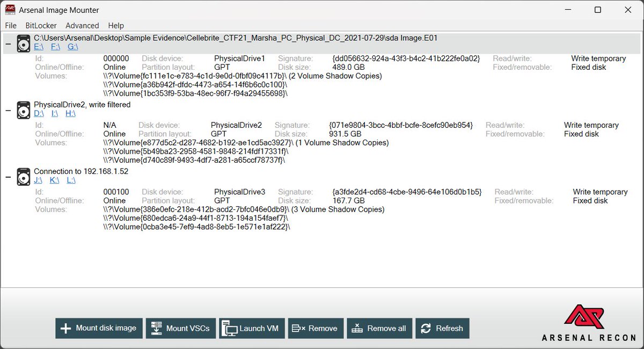This screenshot has height=349, width=644.
Task: Click the disk icon for PhysicalDrive2 write filtered
Action: click(x=23, y=110)
